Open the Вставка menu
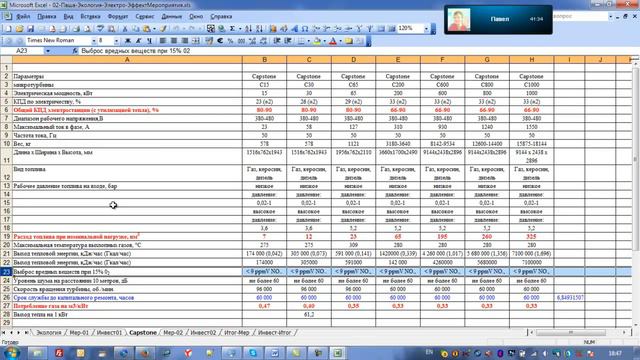640x360 pixels. [x=90, y=17]
